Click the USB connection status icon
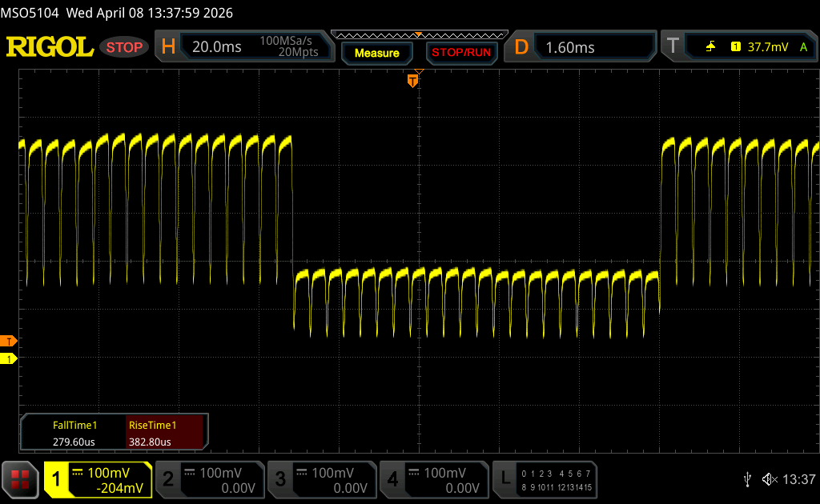 point(747,479)
